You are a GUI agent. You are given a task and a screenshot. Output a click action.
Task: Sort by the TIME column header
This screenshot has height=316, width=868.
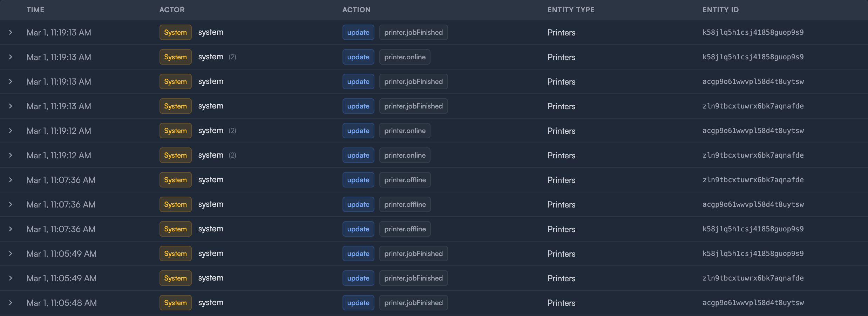click(35, 10)
